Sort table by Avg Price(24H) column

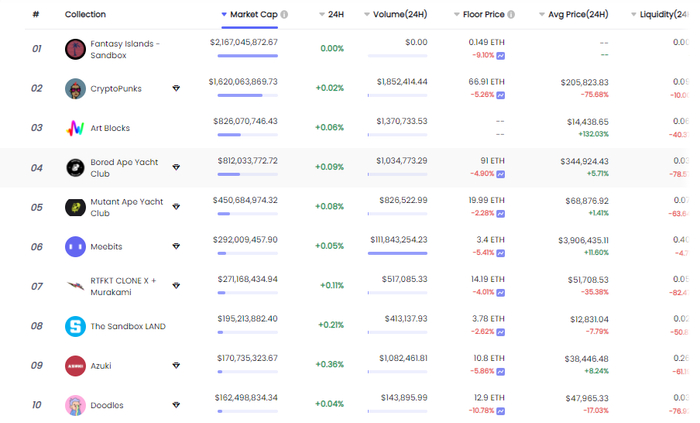pos(574,14)
